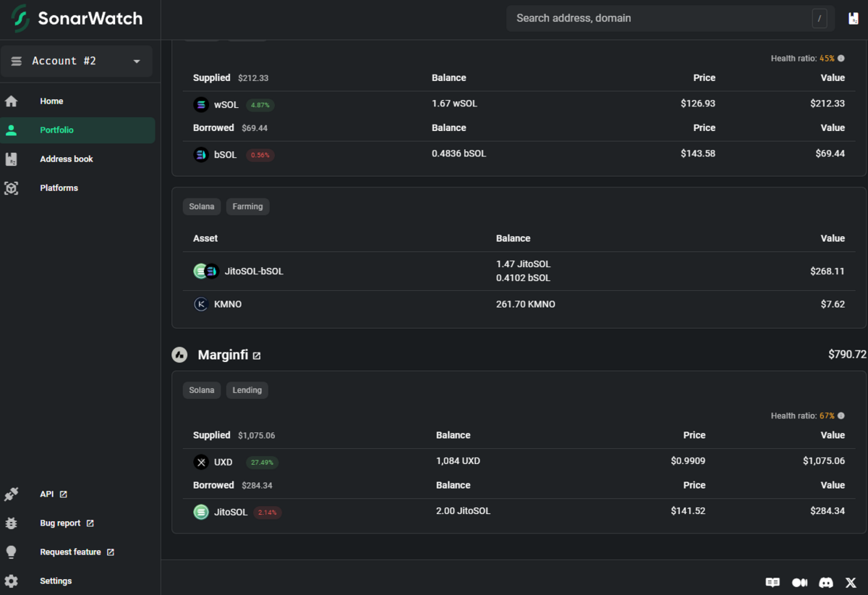
Task: Click the wSOL token icon
Action: (x=201, y=105)
